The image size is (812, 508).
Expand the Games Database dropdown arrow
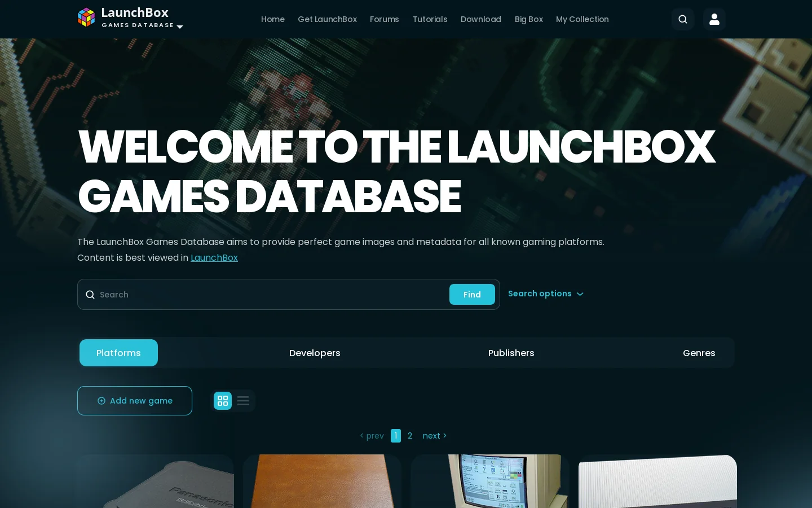tap(180, 27)
